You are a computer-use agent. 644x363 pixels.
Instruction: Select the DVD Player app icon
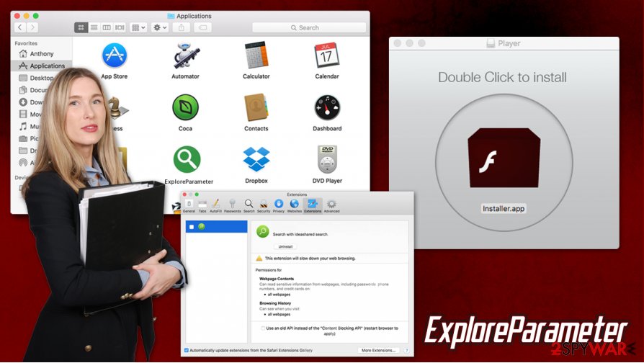[x=327, y=159]
